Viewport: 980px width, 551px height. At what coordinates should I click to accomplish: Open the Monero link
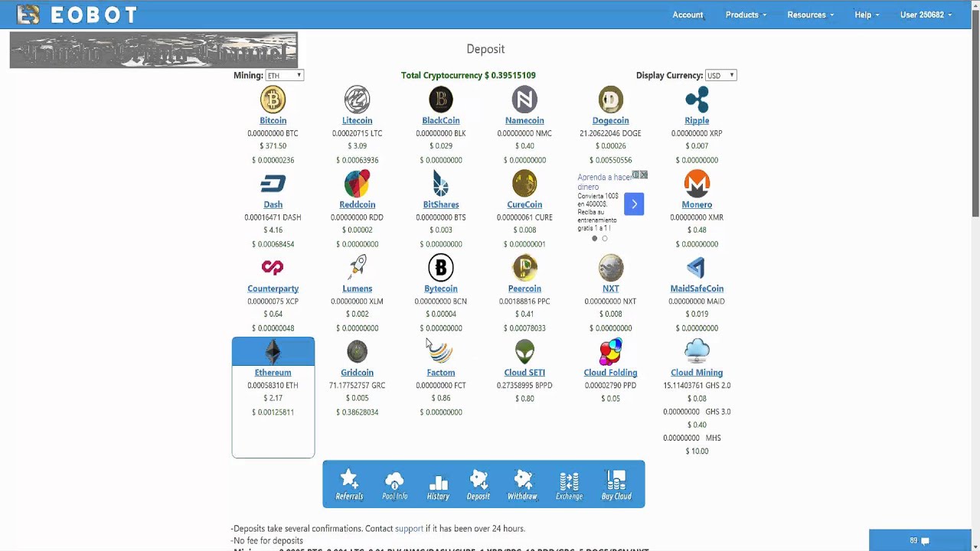pyautogui.click(x=697, y=204)
